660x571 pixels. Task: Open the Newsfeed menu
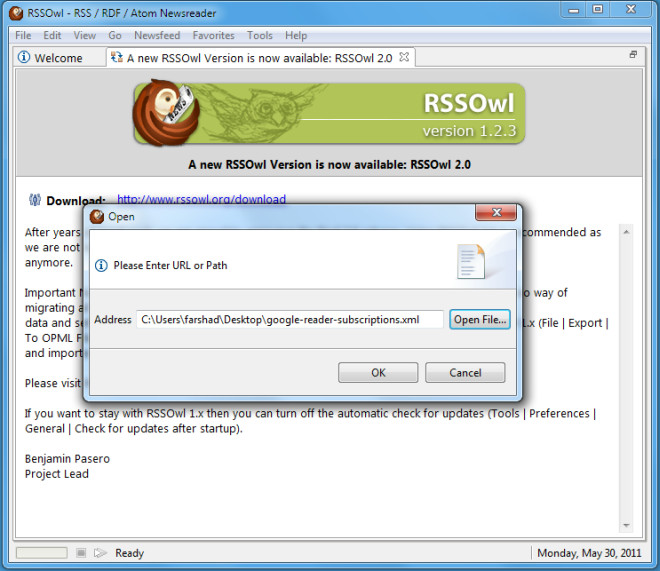(157, 35)
